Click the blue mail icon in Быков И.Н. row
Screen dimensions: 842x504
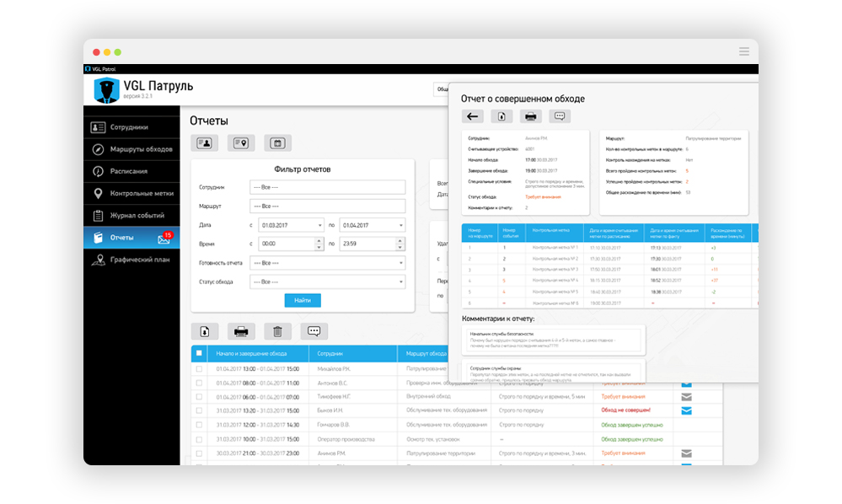tap(686, 410)
